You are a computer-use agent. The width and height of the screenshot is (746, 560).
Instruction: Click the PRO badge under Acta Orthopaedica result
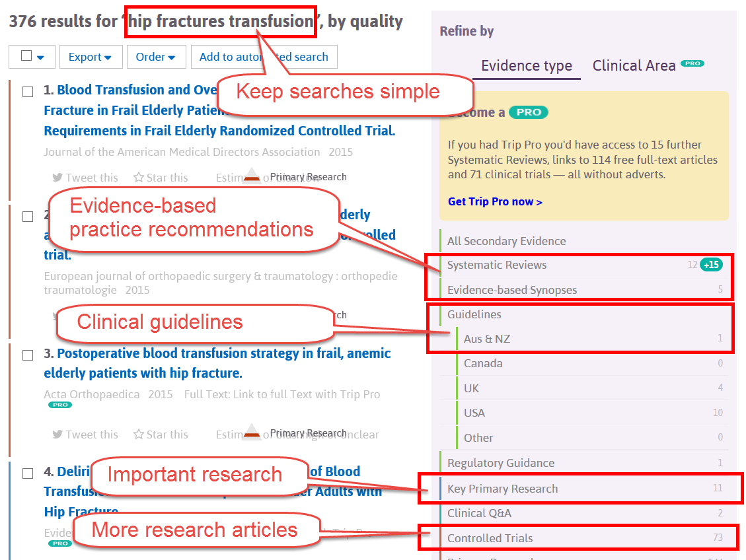59,404
